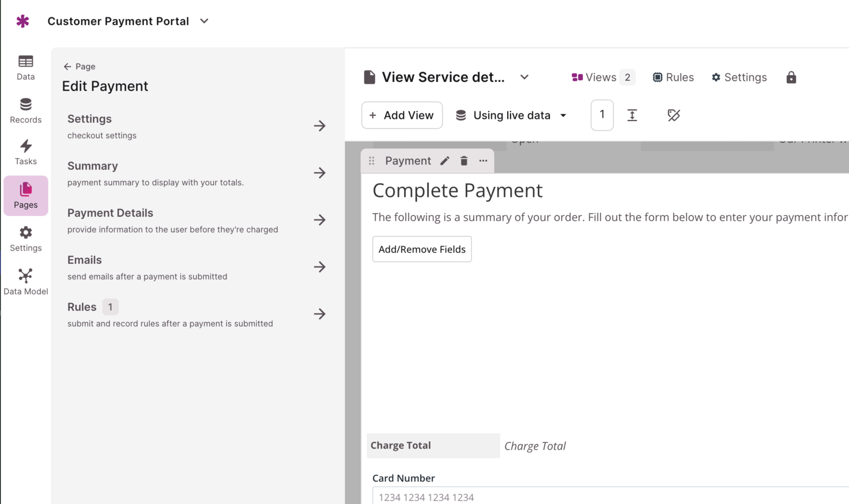Image resolution: width=849 pixels, height=504 pixels.
Task: Click the Tasks lightning bolt icon
Action: pyautogui.click(x=25, y=151)
